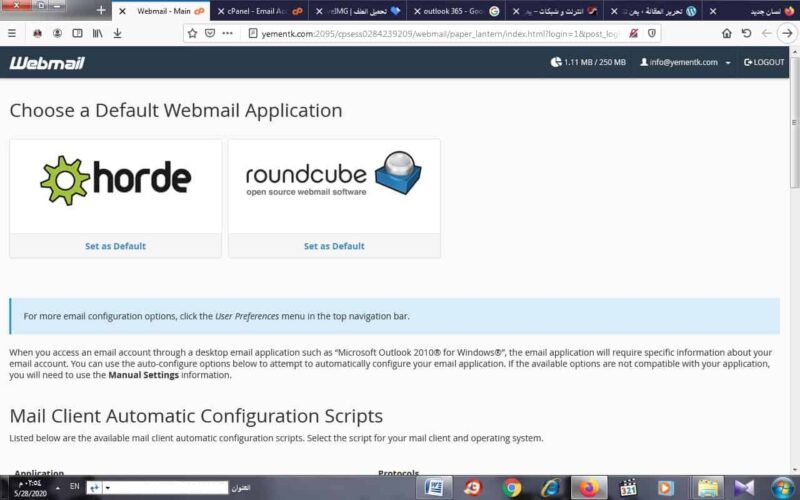The height and width of the screenshot is (500, 800).
Task: Click the taskbar clock showing 5/28/2020
Action: (30, 488)
